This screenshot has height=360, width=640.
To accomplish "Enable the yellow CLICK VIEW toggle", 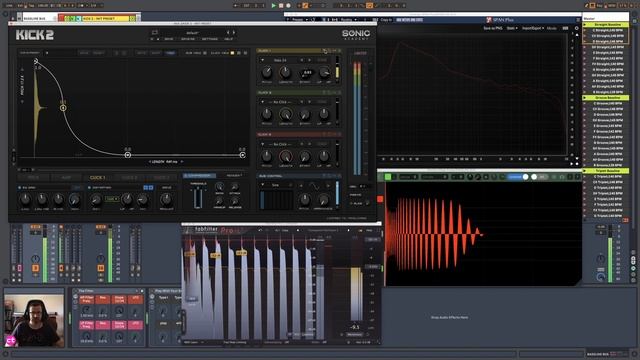I will (x=232, y=53).
